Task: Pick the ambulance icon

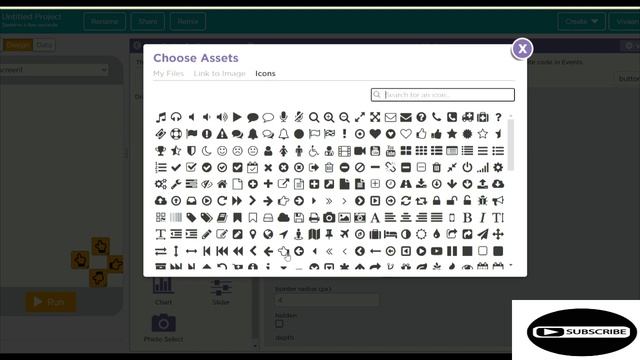Action: (467, 118)
